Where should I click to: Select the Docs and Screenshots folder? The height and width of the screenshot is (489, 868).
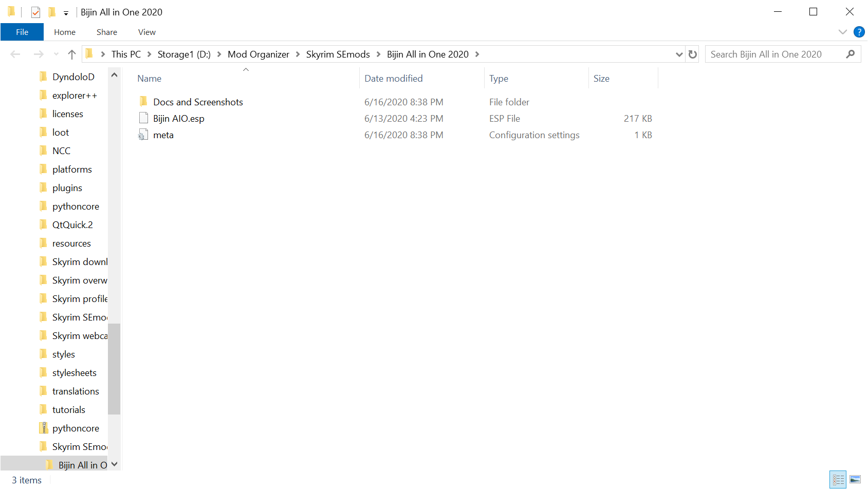(x=198, y=102)
